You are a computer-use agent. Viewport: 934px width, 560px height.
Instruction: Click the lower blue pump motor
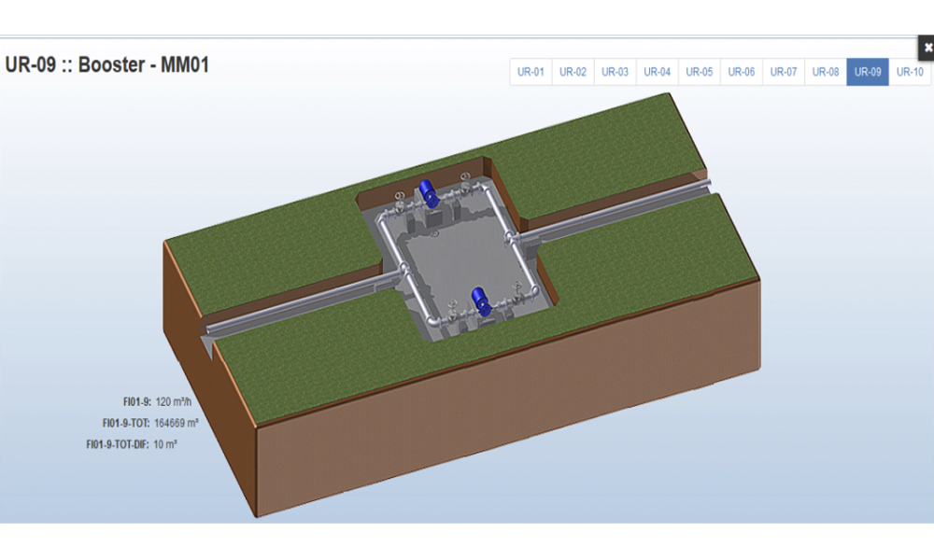[481, 300]
